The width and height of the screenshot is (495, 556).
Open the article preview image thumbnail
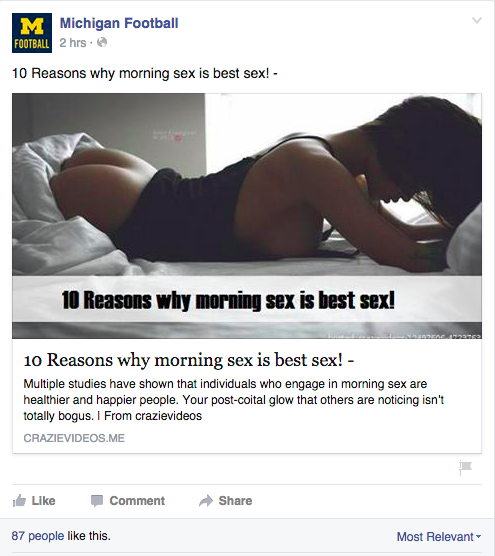point(247,216)
